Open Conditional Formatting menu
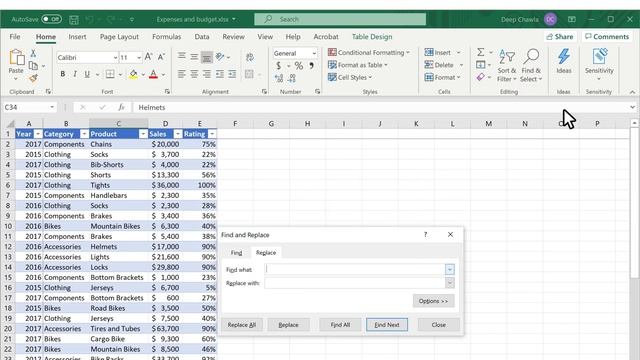This screenshot has width=640, height=360. pos(369,52)
